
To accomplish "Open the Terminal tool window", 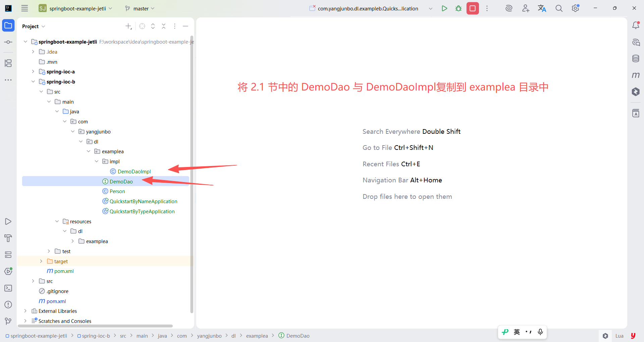I will (x=8, y=288).
